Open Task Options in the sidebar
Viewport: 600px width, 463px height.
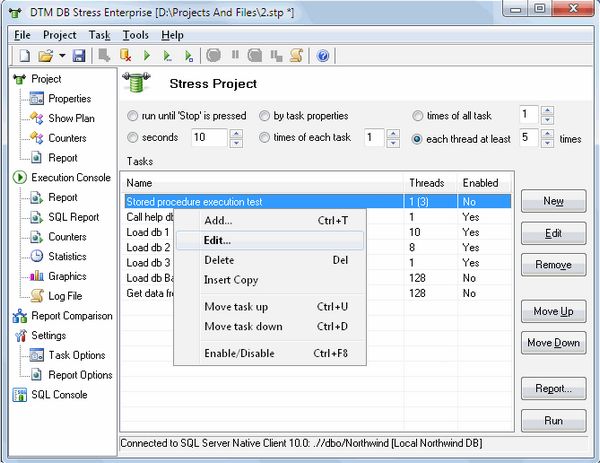tap(77, 355)
